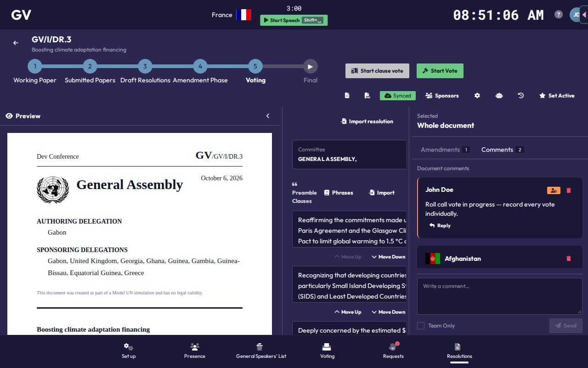
Task: Set this resolution as active
Action: (557, 96)
